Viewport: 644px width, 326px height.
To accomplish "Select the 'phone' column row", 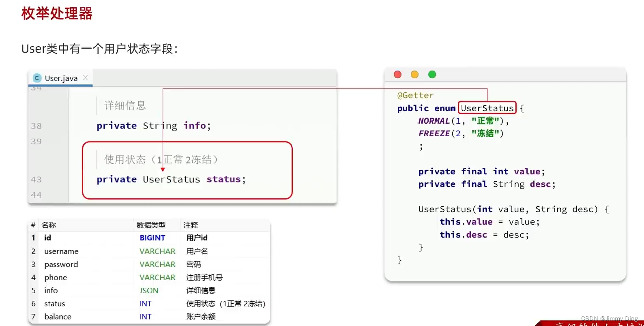I will pyautogui.click(x=149, y=277).
